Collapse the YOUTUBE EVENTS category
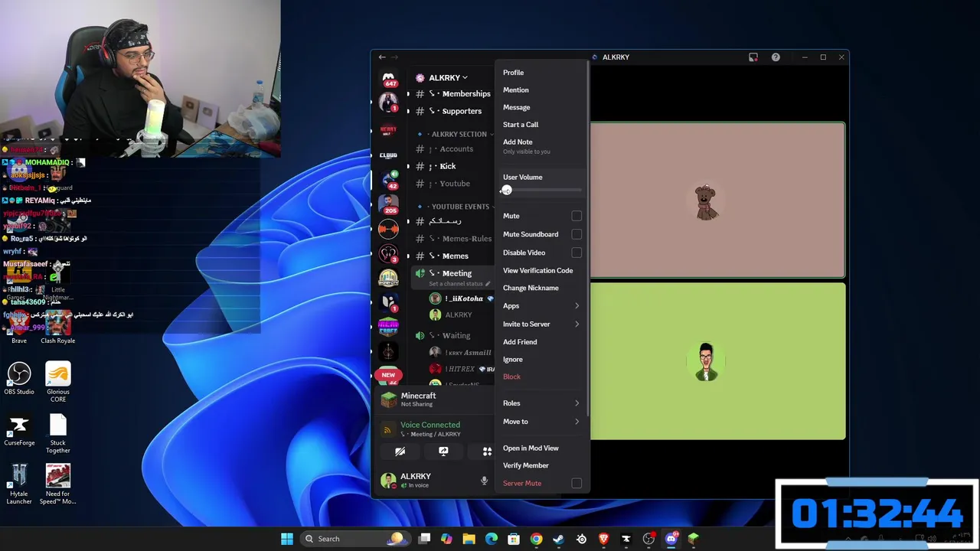The image size is (980, 551). [x=459, y=207]
